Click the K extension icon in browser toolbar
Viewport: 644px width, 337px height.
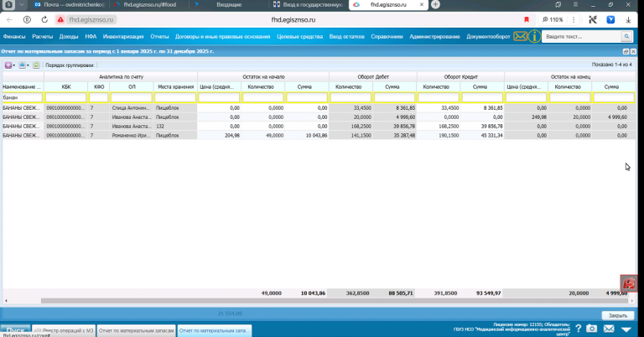pyautogui.click(x=593, y=20)
